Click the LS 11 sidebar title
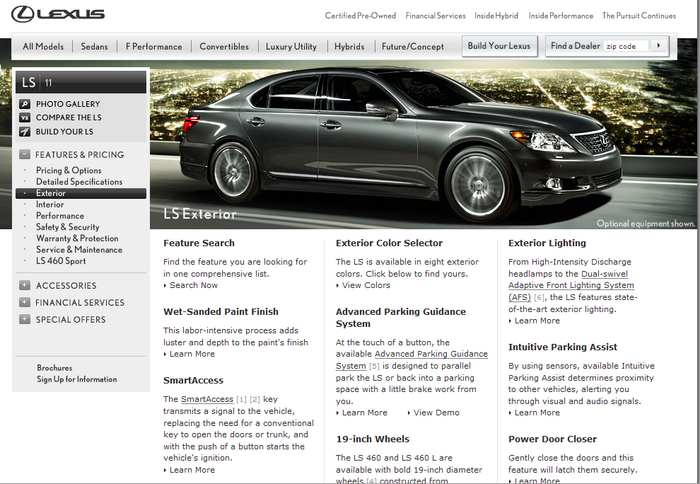700x484 pixels. coord(81,83)
